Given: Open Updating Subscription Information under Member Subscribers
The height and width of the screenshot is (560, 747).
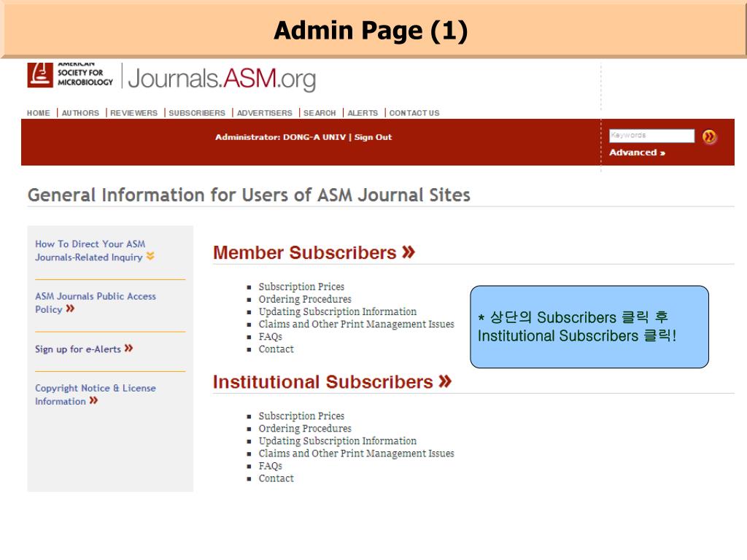Looking at the screenshot, I should [x=338, y=311].
